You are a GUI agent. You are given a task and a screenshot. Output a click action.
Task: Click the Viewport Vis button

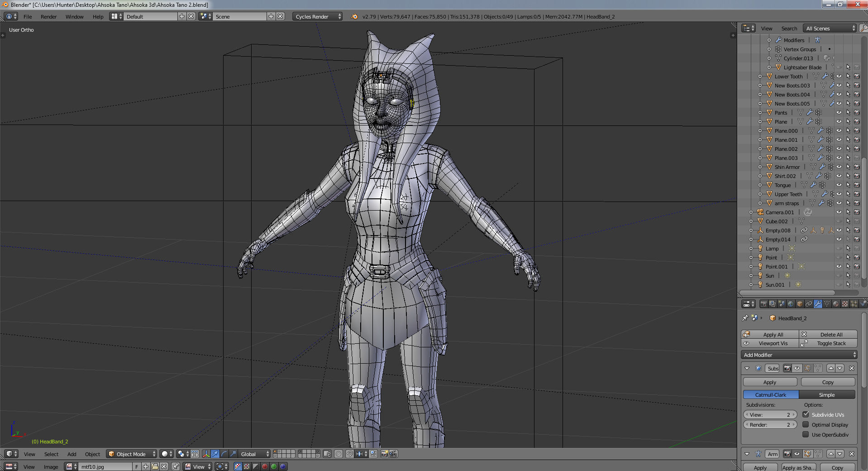point(770,343)
